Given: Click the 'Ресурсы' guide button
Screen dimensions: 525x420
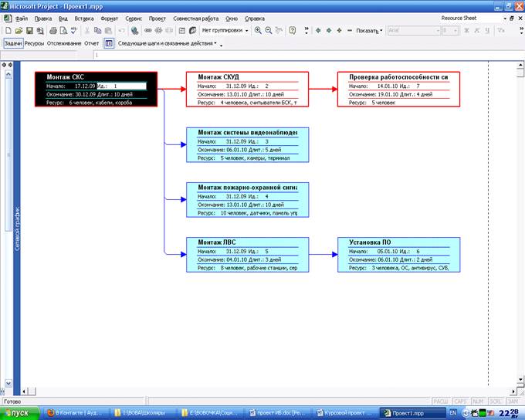Looking at the screenshot, I should (x=34, y=43).
